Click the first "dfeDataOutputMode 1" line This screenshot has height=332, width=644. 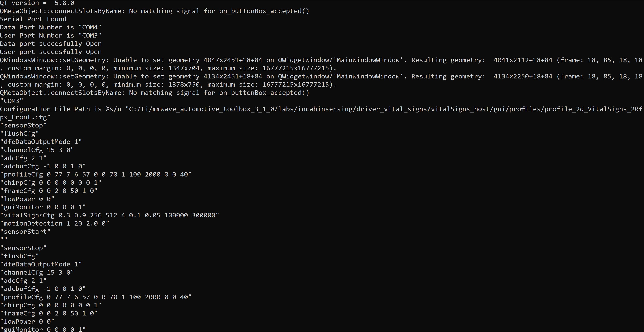point(41,142)
